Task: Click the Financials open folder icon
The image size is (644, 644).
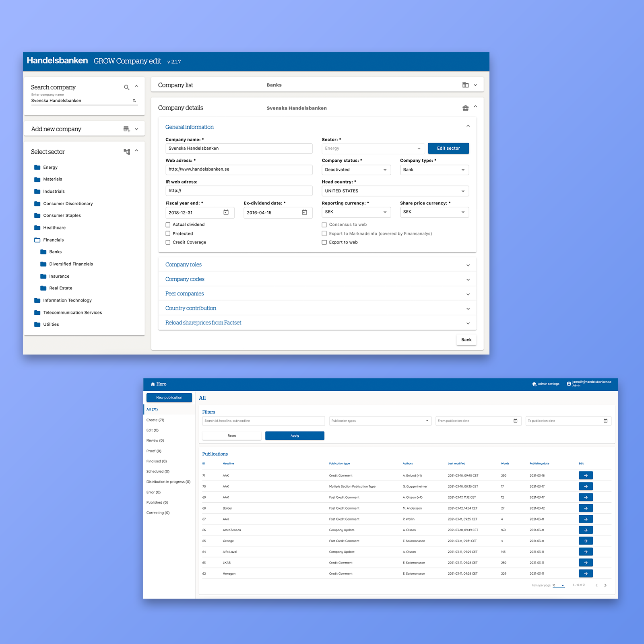Action: pyautogui.click(x=37, y=240)
